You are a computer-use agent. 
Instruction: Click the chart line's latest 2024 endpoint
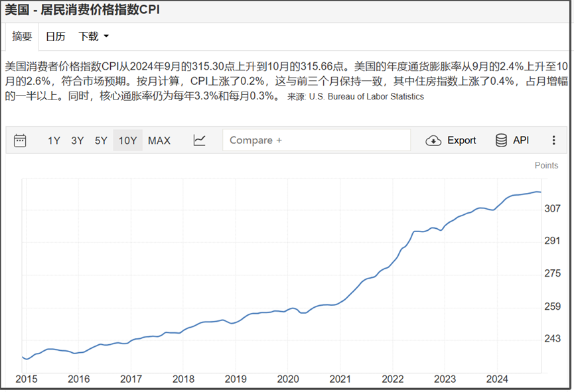(540, 192)
